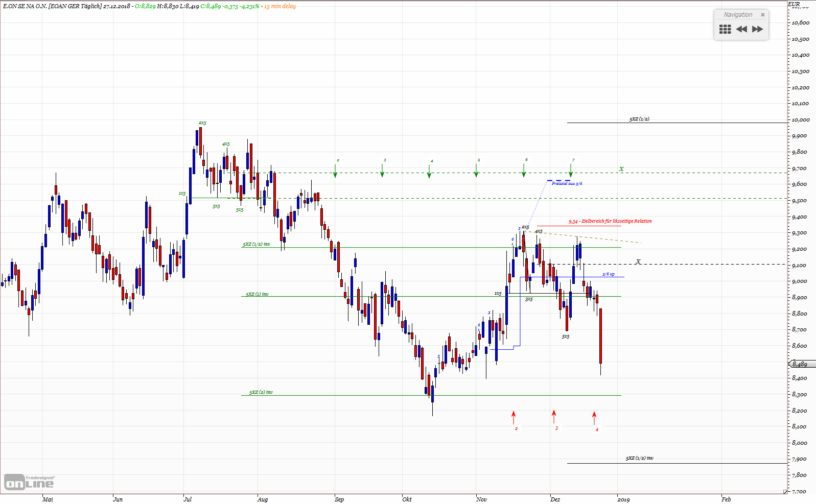
Task: Click the 'Okt' date axis label
Action: pos(407,499)
